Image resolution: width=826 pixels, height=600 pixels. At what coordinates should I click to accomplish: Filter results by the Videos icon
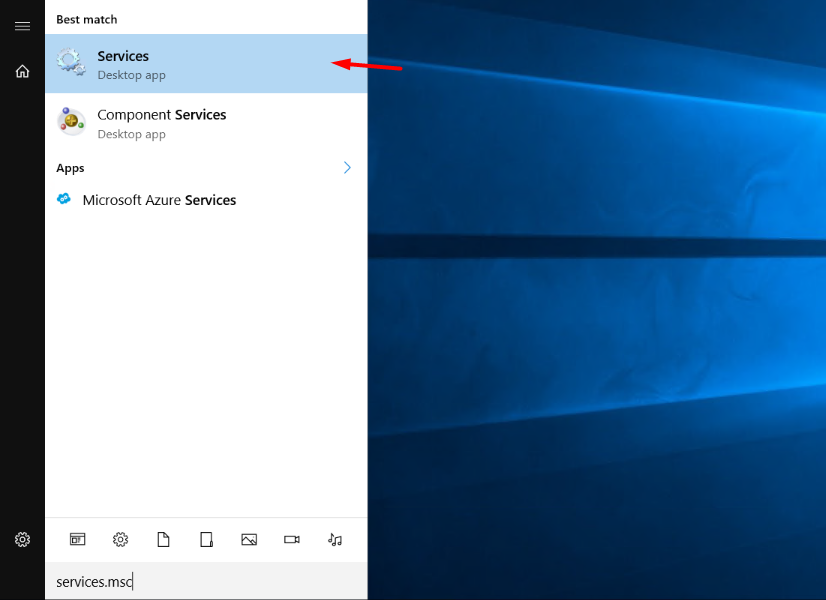[x=291, y=539]
